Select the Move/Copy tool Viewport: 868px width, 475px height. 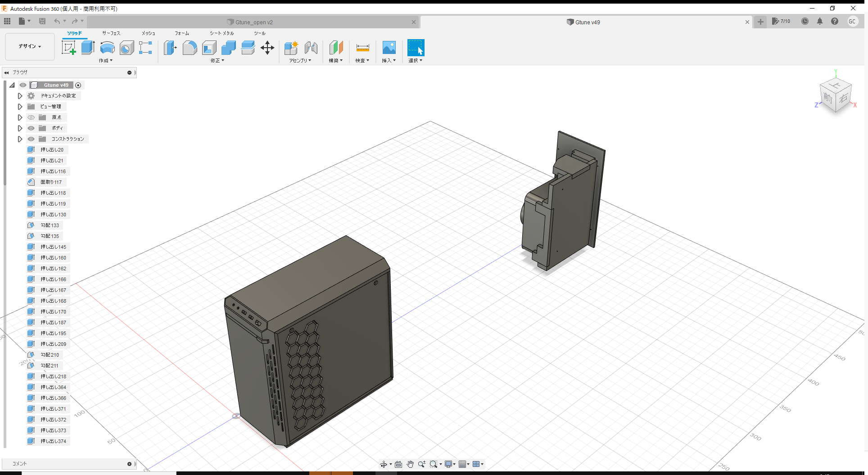pos(267,47)
